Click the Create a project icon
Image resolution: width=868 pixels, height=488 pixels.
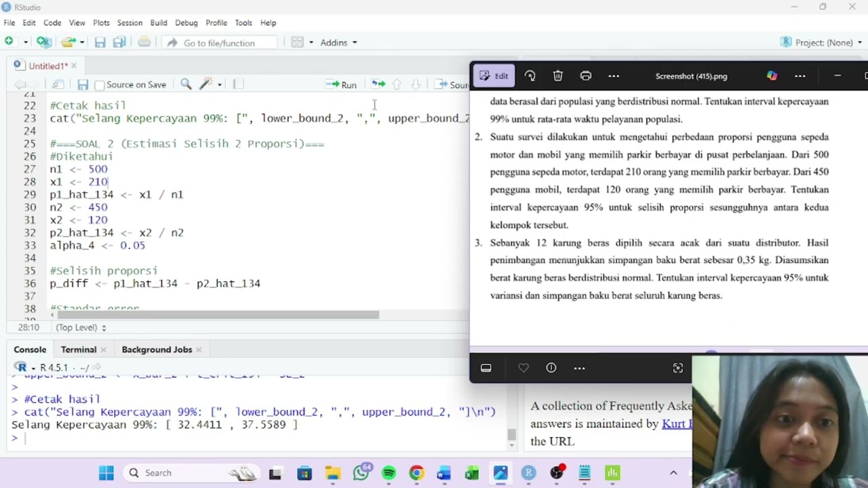tap(43, 42)
